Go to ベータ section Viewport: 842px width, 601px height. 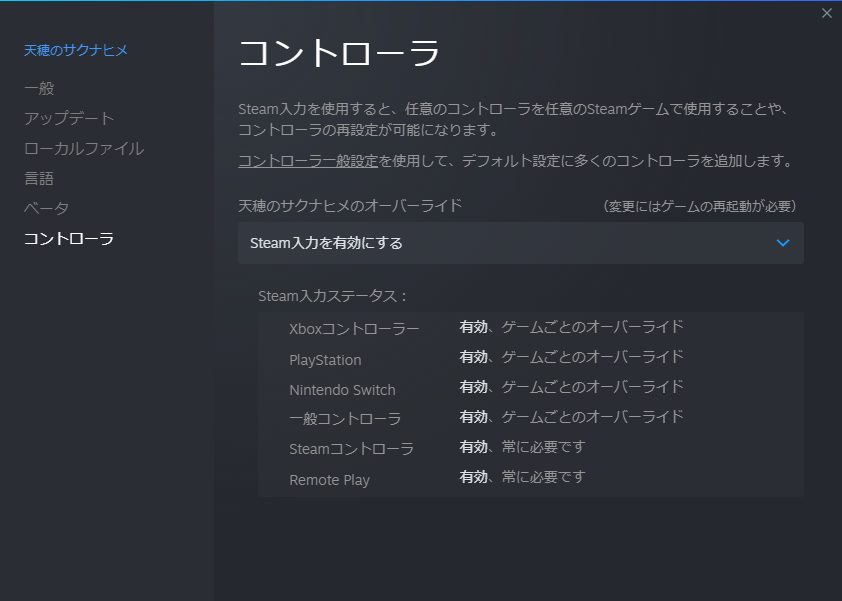[46, 208]
